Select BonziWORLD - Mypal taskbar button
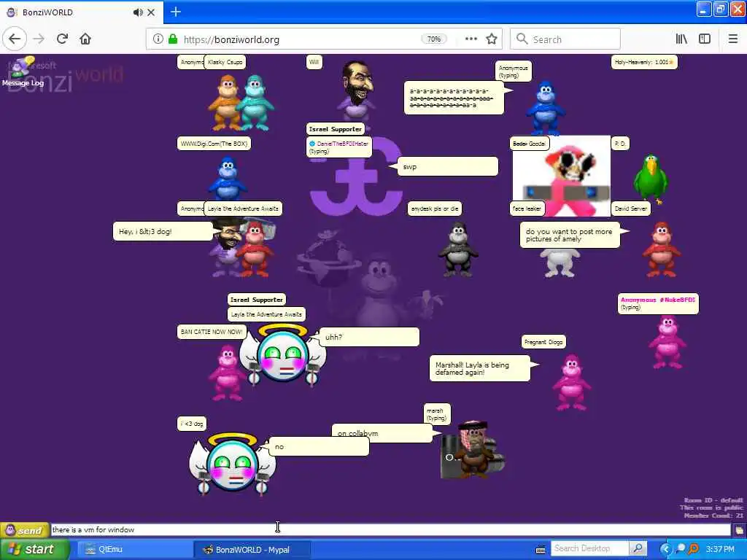 tap(252, 550)
